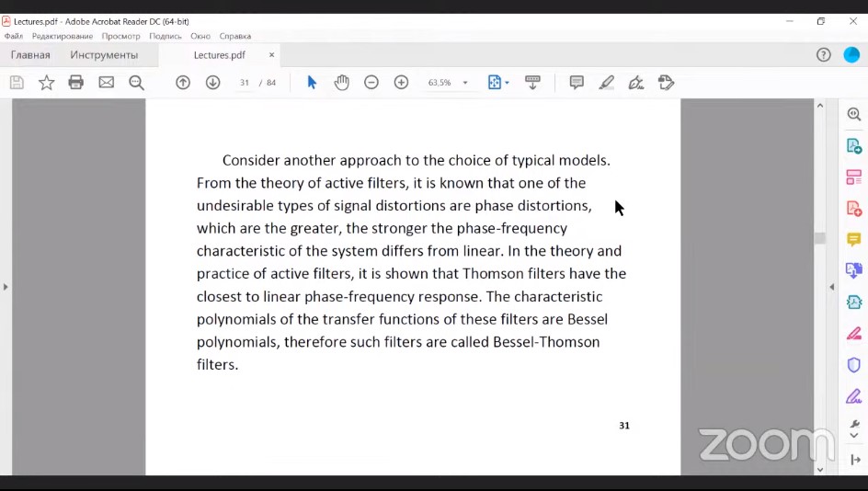This screenshot has height=491, width=868.
Task: Add file to starred with star icon
Action: [47, 83]
